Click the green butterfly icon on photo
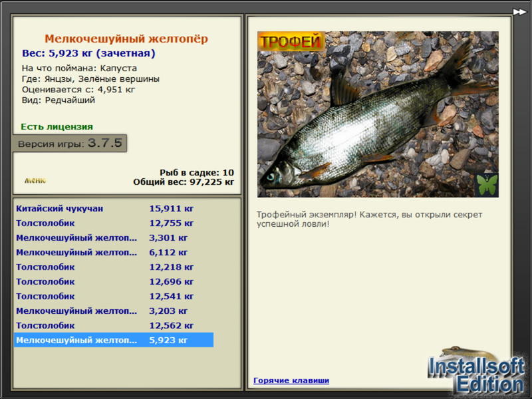The width and height of the screenshot is (532, 399). 487,185
